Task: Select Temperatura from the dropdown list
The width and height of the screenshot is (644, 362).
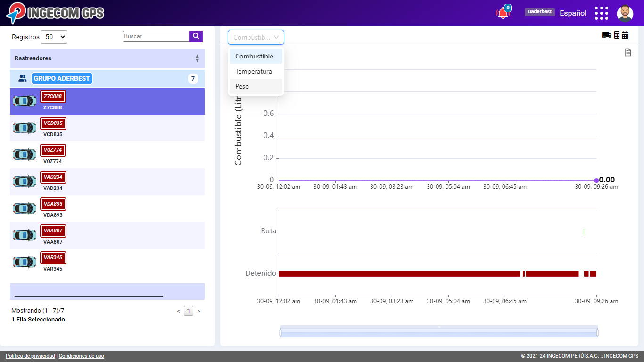Action: click(x=254, y=71)
